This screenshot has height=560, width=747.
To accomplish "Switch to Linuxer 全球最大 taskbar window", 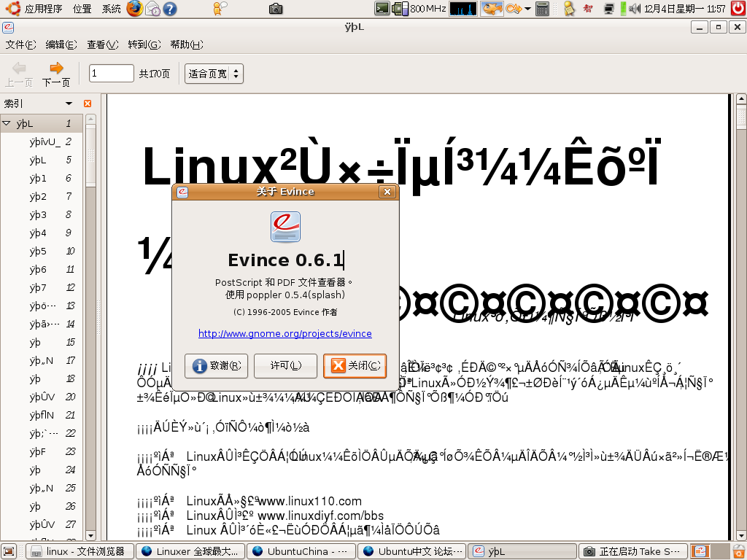I will (190, 551).
